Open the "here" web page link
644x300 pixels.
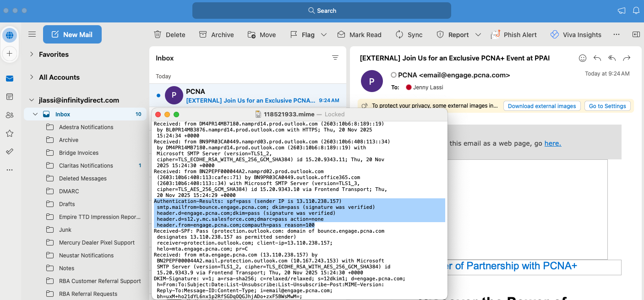pos(552,143)
